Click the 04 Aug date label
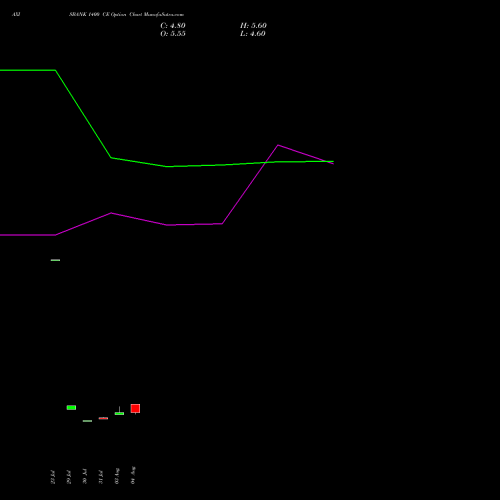 click(133, 475)
